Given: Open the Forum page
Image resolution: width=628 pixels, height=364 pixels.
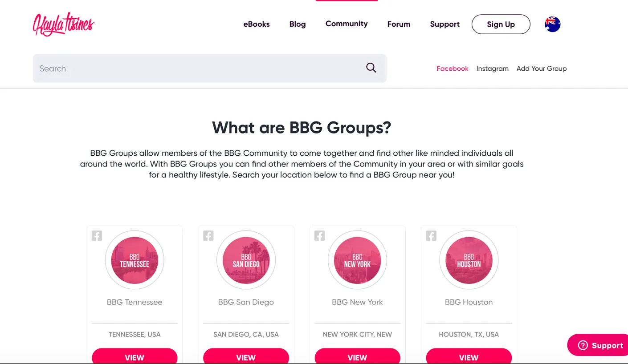Looking at the screenshot, I should [x=399, y=24].
